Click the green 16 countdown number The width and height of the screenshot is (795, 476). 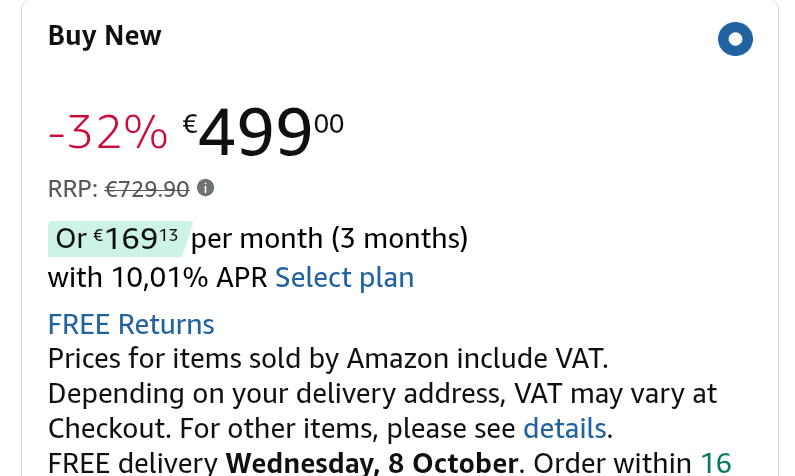coord(715,464)
